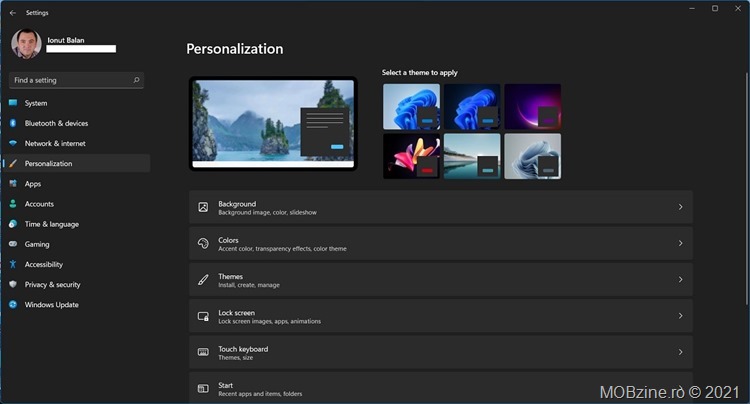Open Colors accent and transparency settings
The height and width of the screenshot is (404, 750).
[x=441, y=243]
